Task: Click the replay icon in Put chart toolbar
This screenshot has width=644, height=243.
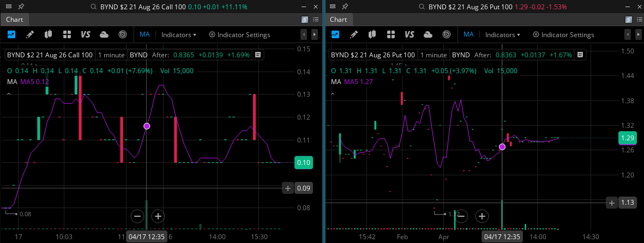Action: coord(447,34)
